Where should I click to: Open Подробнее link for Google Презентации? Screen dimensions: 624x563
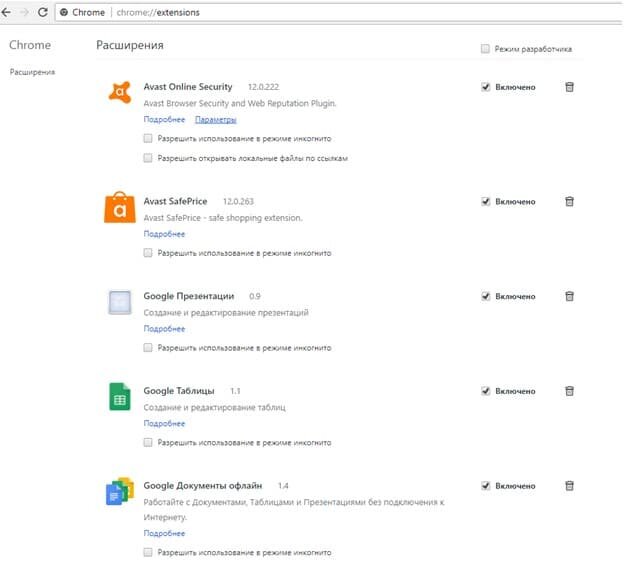tap(164, 329)
